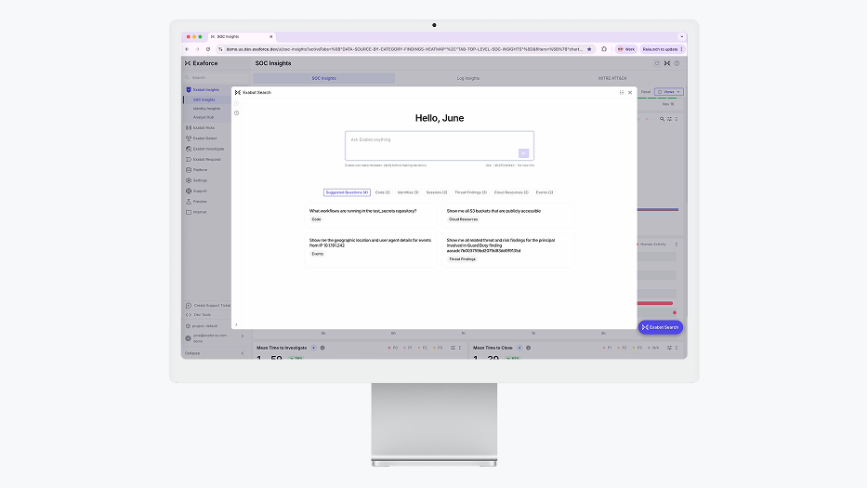Click the grid drag icon in the Exabot Search header

pyautogui.click(x=622, y=93)
